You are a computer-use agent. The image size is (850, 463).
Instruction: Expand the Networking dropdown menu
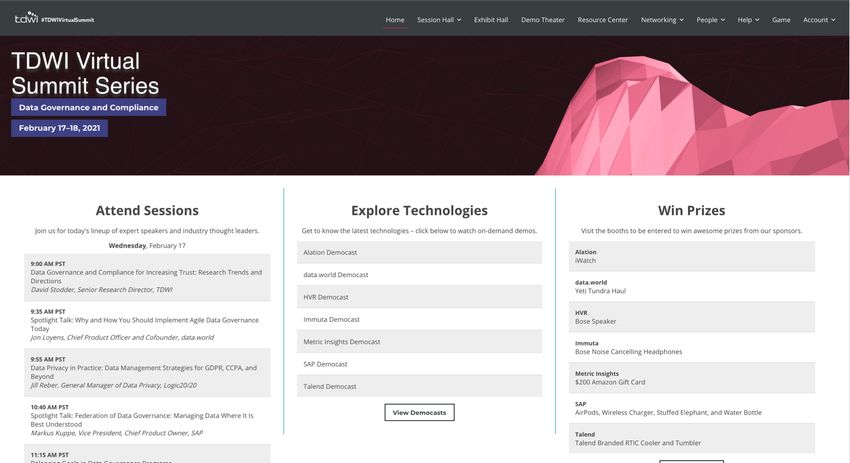point(662,20)
